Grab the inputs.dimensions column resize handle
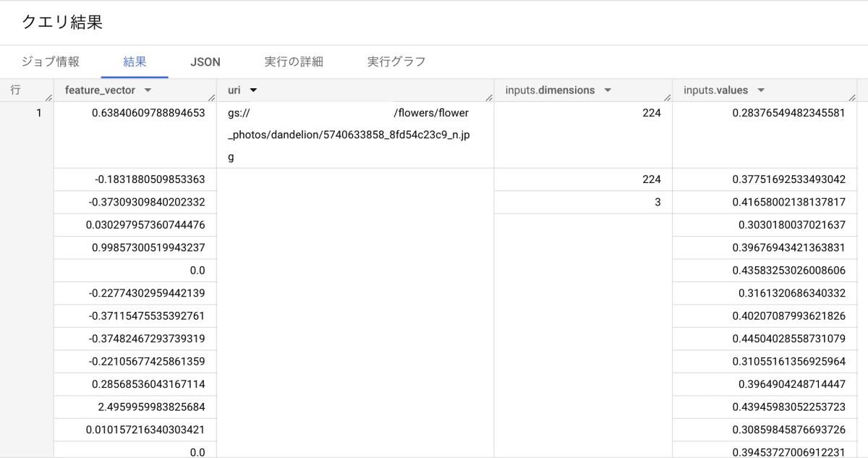Screen dimensions: 868x458 click(668, 98)
